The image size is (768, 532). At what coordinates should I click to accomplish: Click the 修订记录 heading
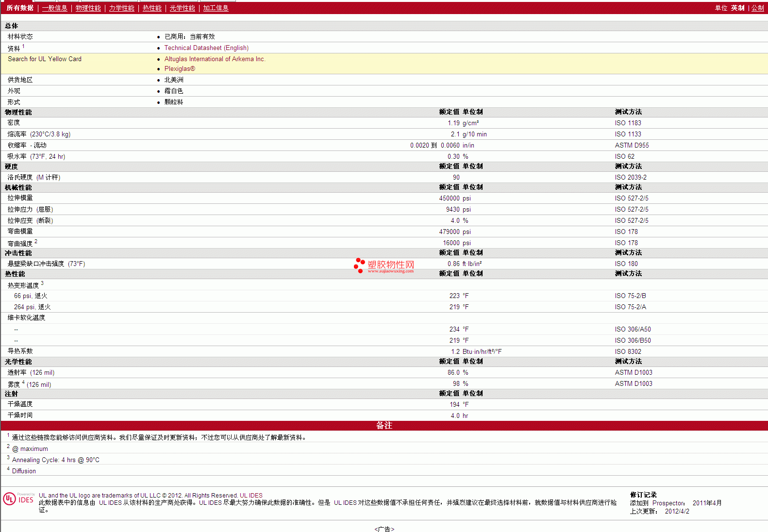(x=643, y=495)
